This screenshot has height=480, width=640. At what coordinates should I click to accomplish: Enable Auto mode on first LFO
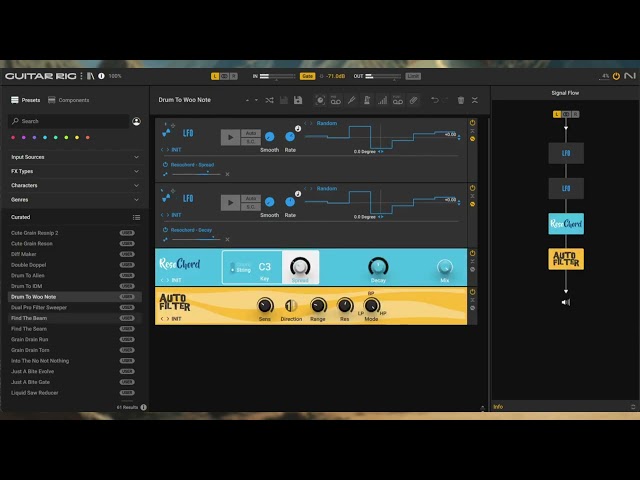click(251, 133)
